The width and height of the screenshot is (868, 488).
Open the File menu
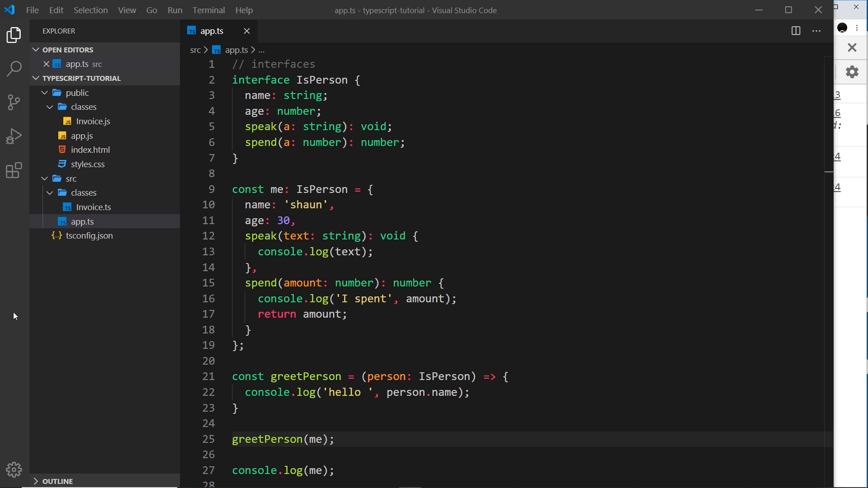click(33, 10)
